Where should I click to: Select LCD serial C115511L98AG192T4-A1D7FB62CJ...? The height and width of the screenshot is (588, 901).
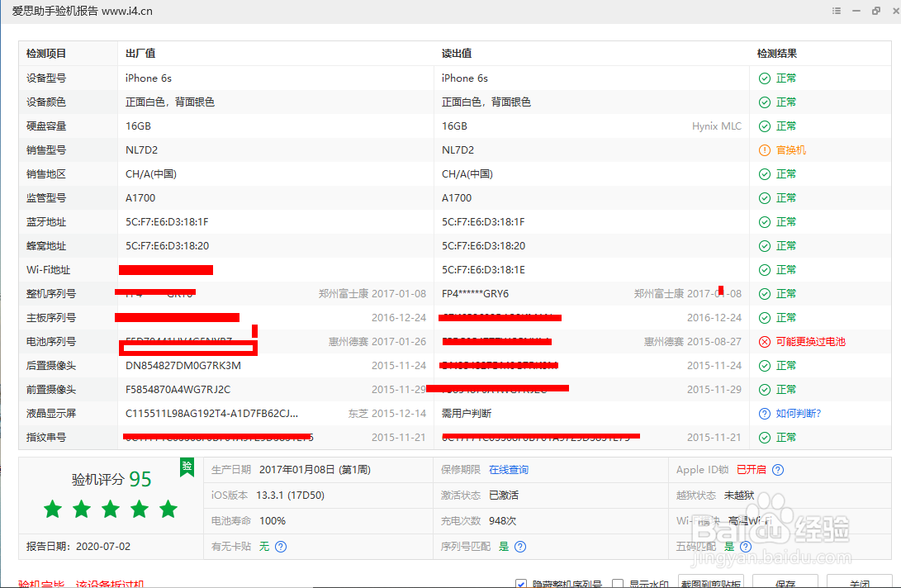point(211,413)
